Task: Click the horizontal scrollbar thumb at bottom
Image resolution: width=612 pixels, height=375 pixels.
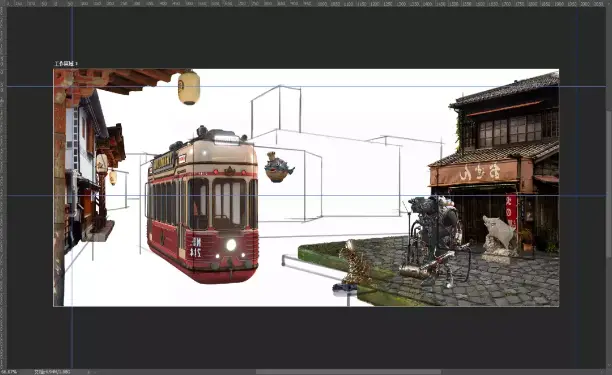Action: pos(348,372)
